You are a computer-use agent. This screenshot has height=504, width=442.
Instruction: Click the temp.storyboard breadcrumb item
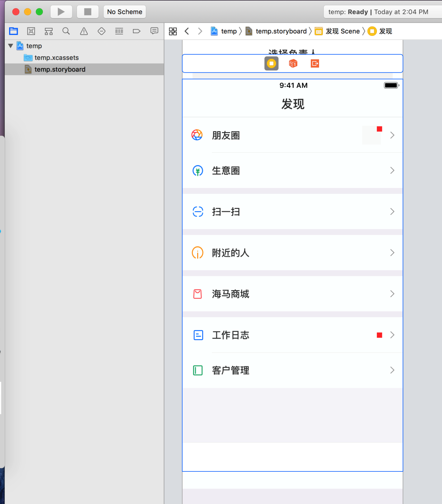point(276,31)
